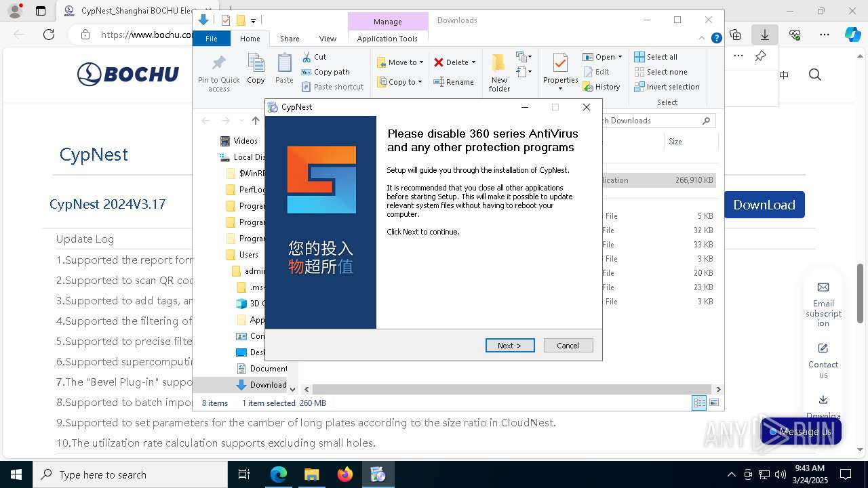Switch to the View ribbon tab
The height and width of the screenshot is (488, 868).
328,39
